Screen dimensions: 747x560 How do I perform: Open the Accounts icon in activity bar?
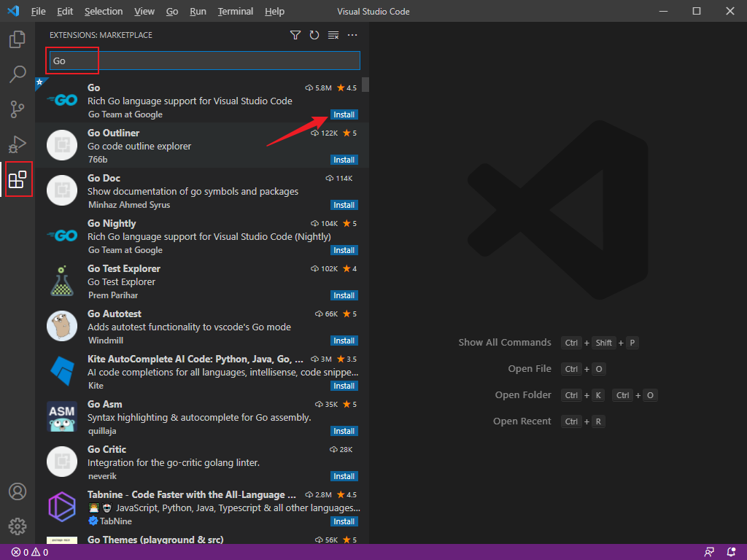coord(18,491)
